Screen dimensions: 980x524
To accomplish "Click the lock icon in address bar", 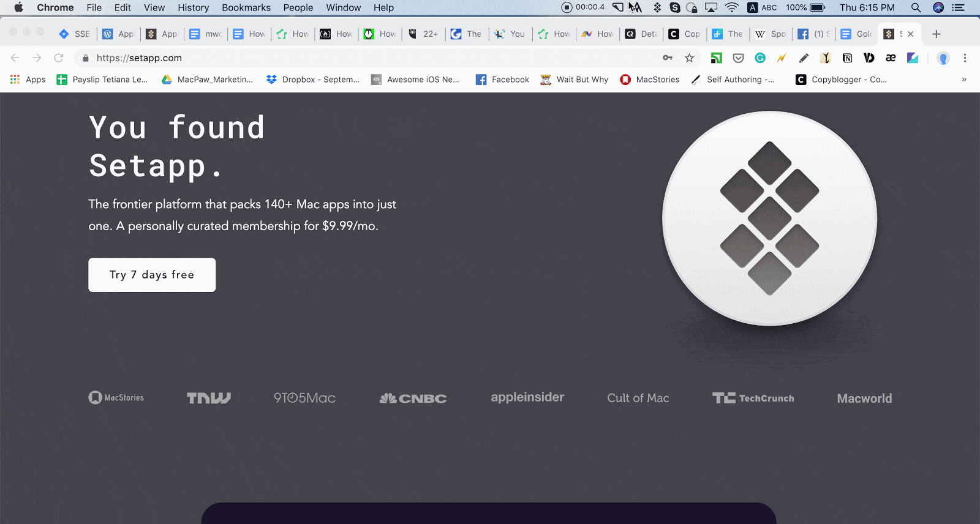I will click(86, 58).
